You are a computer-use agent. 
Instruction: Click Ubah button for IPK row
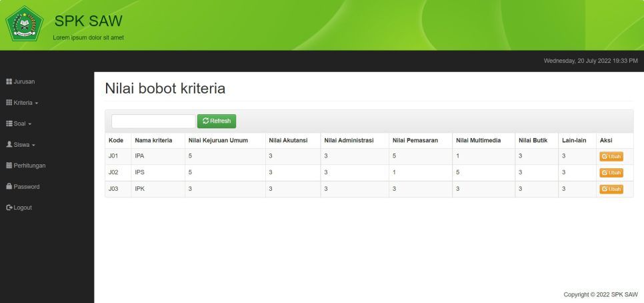click(x=611, y=189)
